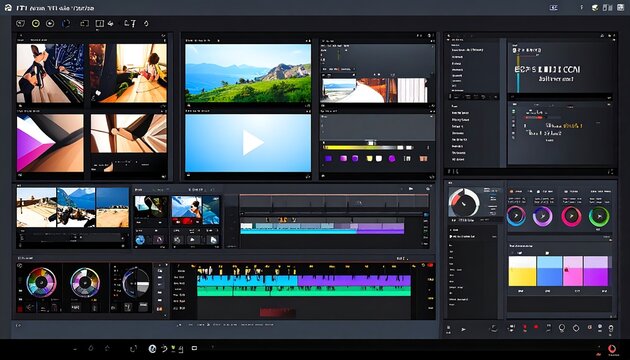Open the red circular icon in the system tray
Viewport: 630px width, 360px height.
coord(612,349)
